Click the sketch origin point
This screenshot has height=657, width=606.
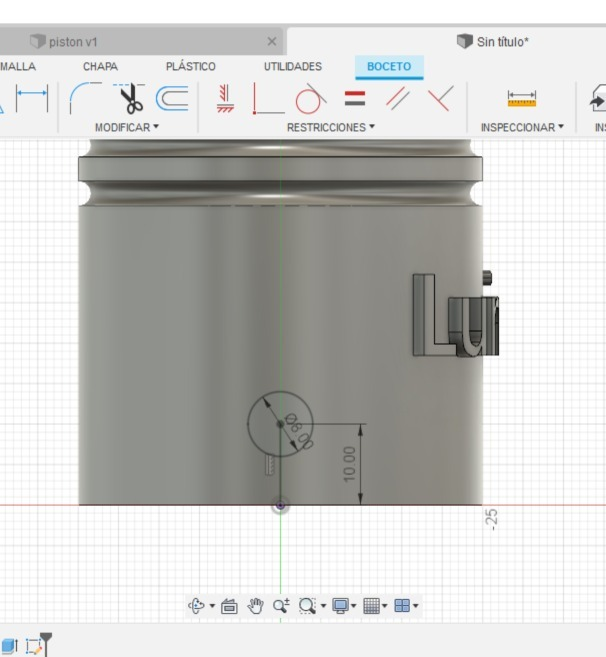[x=280, y=505]
